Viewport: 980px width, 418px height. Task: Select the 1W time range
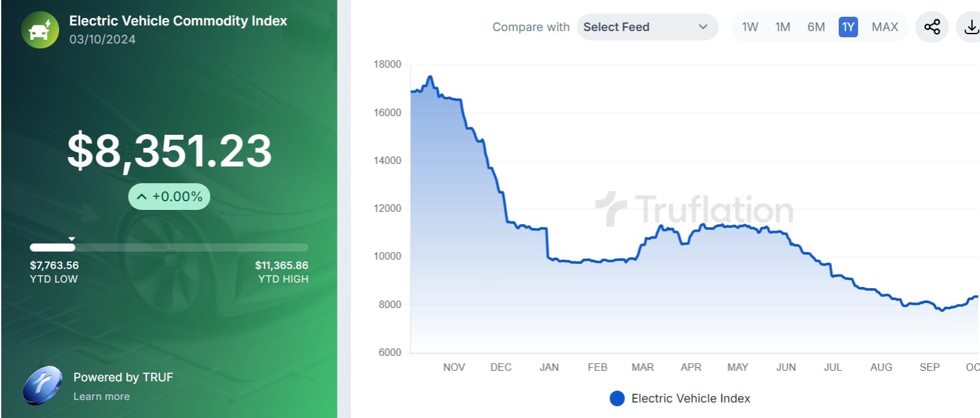[750, 27]
